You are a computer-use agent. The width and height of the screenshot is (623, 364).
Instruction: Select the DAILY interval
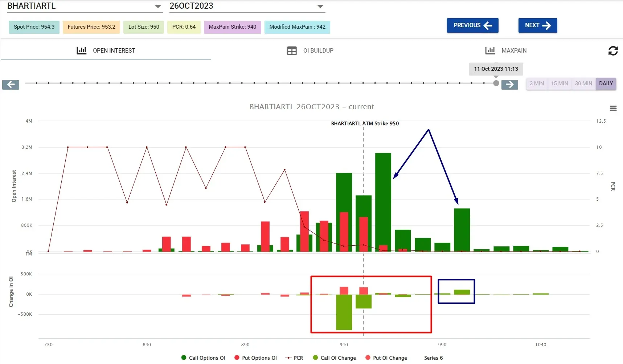click(606, 83)
